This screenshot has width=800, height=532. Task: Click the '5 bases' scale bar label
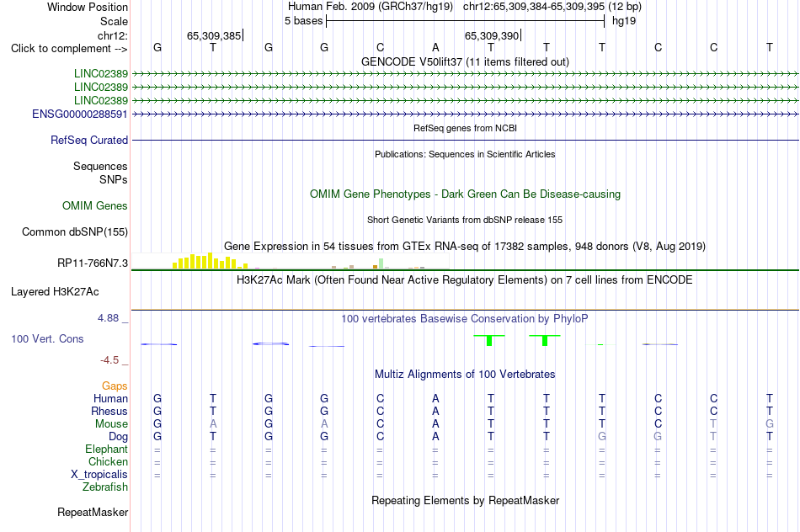[x=303, y=21]
